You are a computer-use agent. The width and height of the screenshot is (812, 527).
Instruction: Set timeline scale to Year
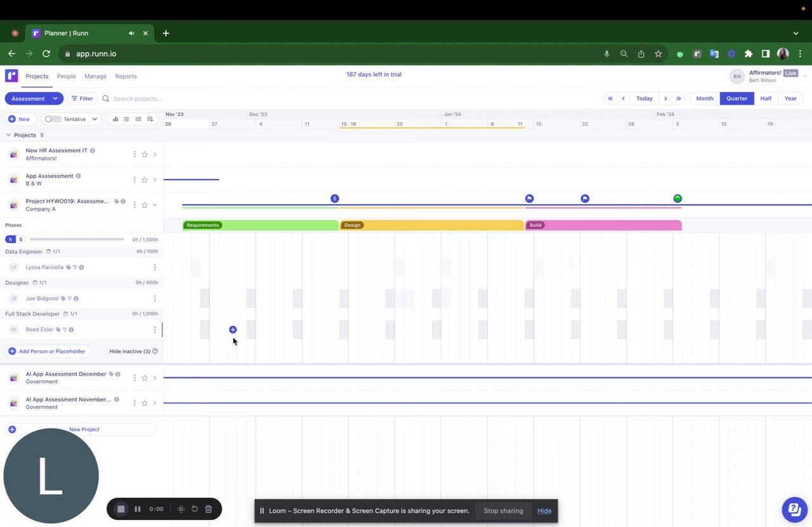click(x=790, y=98)
